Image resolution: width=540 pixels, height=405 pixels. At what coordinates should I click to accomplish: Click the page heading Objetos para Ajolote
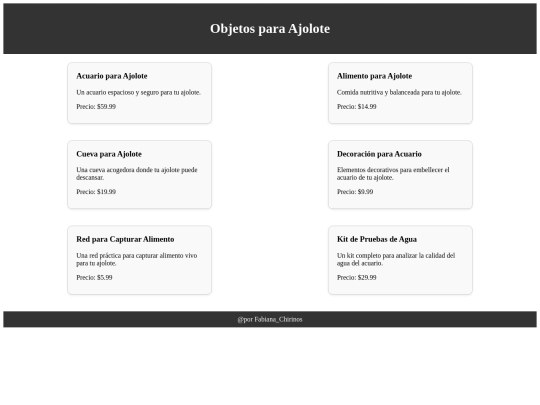[270, 29]
